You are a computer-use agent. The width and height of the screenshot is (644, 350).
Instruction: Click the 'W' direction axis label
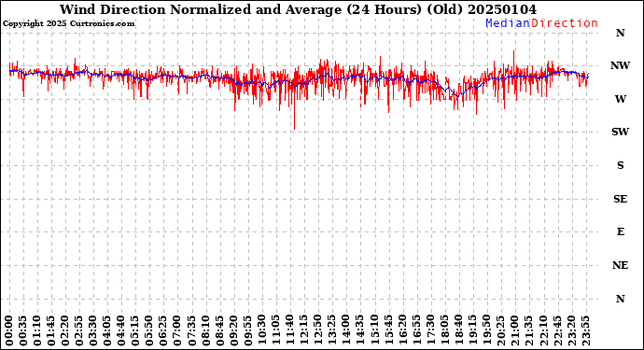pos(620,99)
